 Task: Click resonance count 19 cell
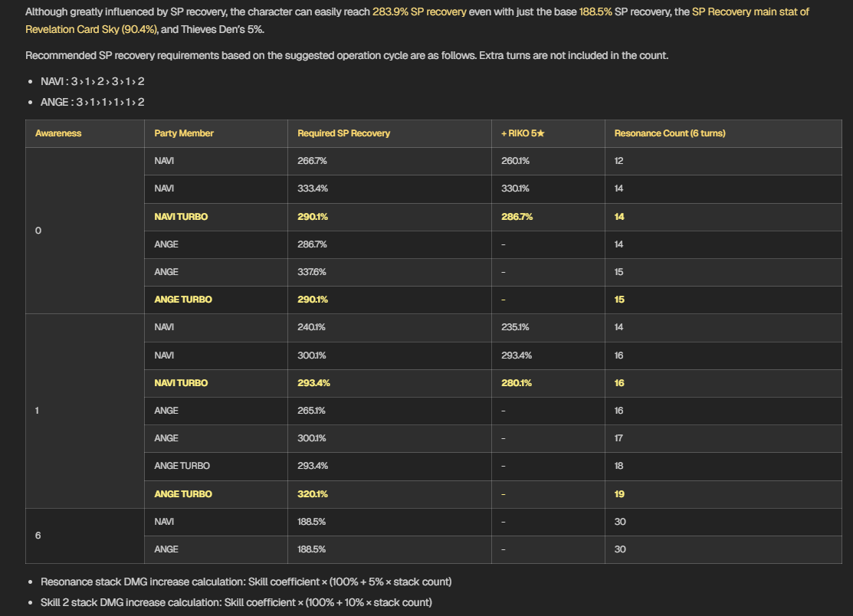point(619,494)
